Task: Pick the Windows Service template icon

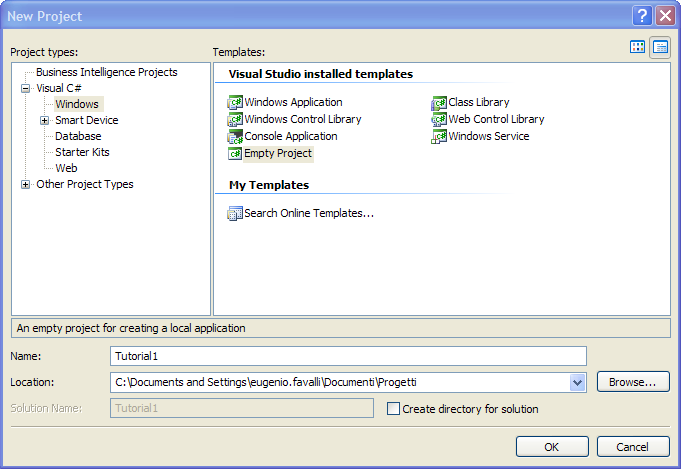Action: click(439, 136)
